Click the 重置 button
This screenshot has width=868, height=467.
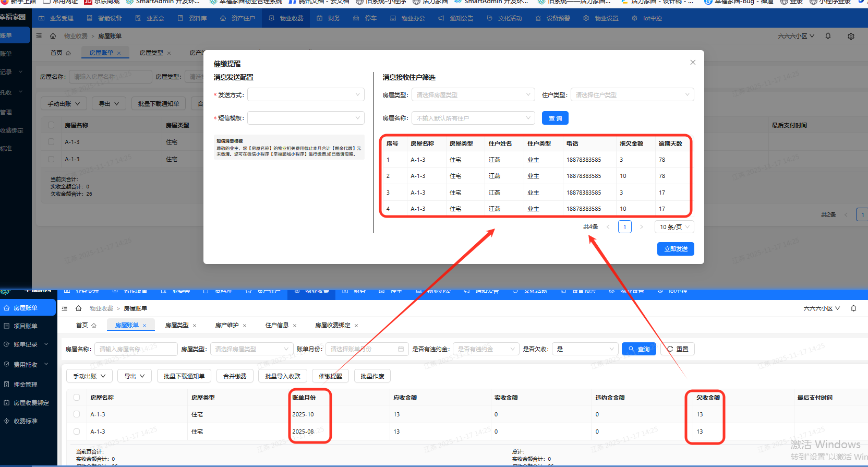click(x=678, y=349)
